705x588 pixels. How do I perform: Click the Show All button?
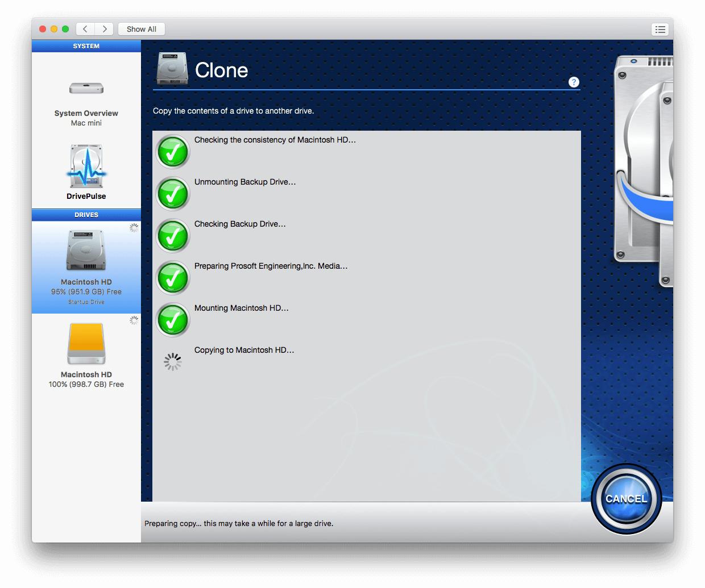(141, 29)
